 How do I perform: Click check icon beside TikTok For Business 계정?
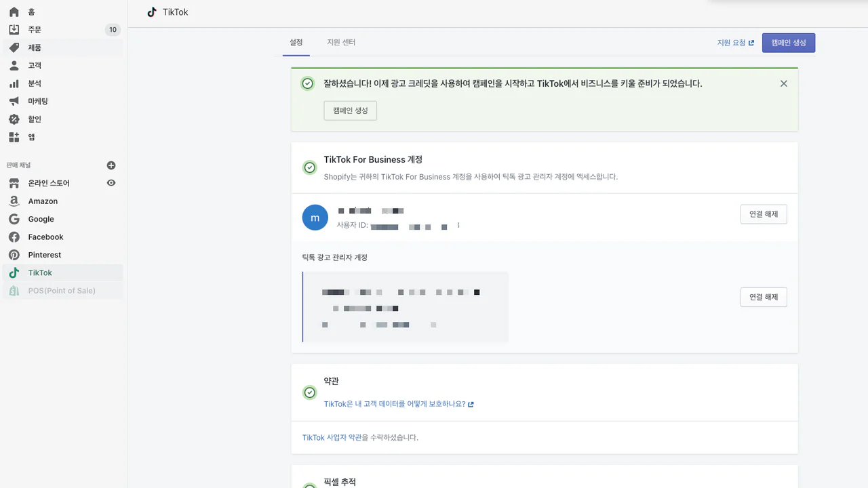[x=310, y=167]
